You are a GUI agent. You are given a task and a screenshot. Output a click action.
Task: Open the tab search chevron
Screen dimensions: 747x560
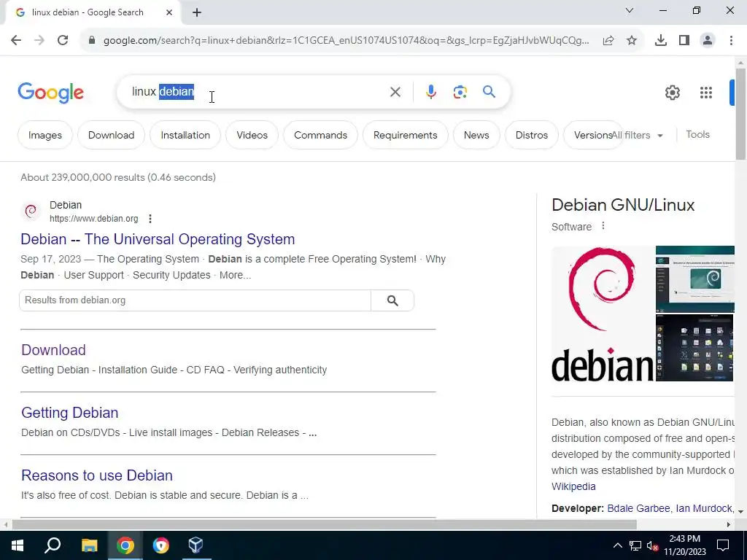(x=630, y=10)
